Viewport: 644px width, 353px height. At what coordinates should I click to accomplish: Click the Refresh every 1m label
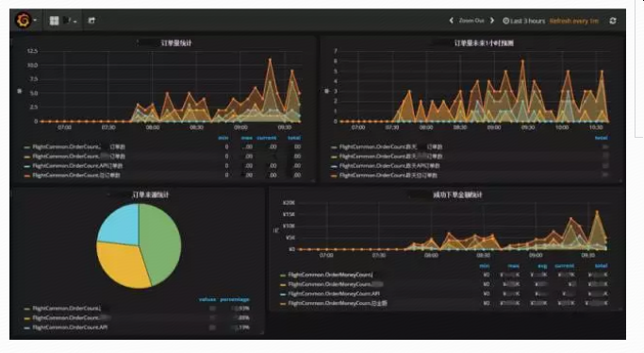tap(574, 21)
